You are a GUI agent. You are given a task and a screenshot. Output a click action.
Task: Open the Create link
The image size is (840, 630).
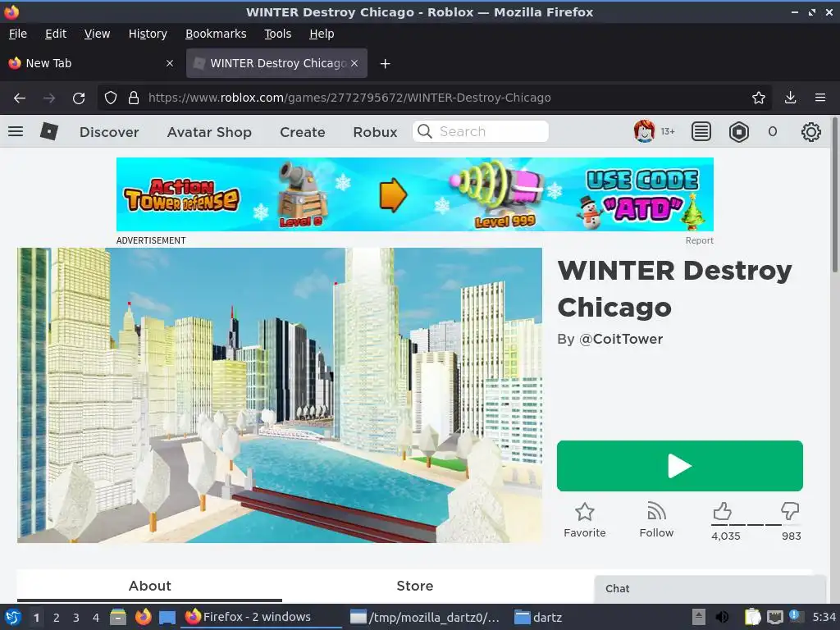click(x=302, y=132)
